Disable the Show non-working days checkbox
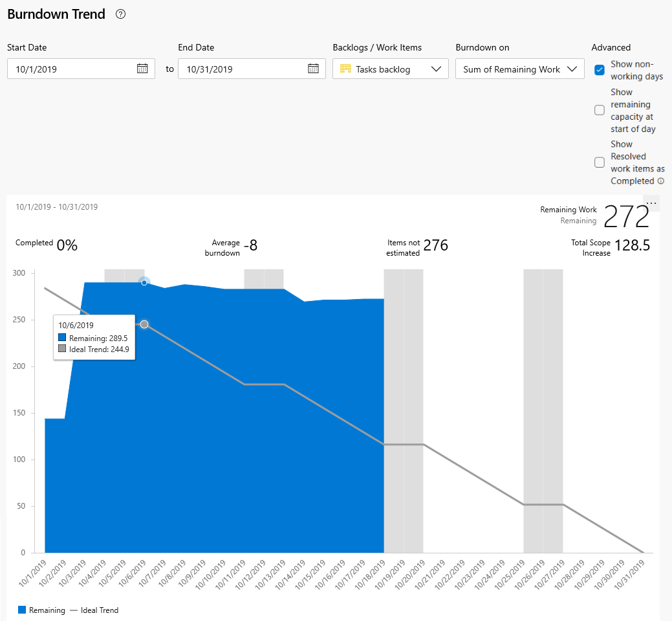The width and height of the screenshot is (672, 622). pos(600,70)
